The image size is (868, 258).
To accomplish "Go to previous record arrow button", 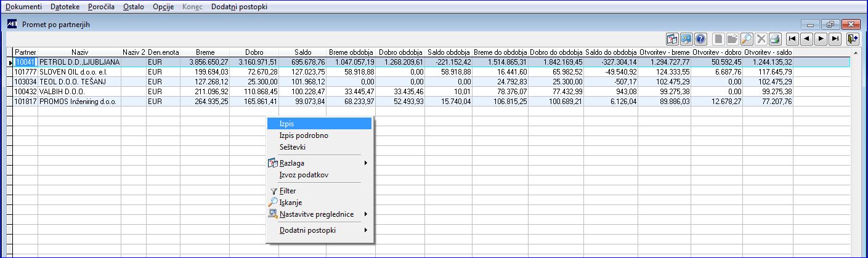I will point(807,39).
